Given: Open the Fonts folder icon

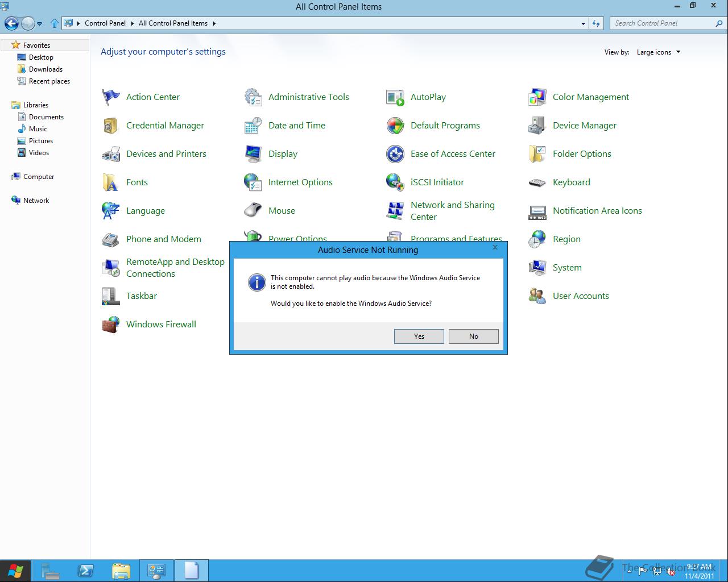Looking at the screenshot, I should click(111, 182).
